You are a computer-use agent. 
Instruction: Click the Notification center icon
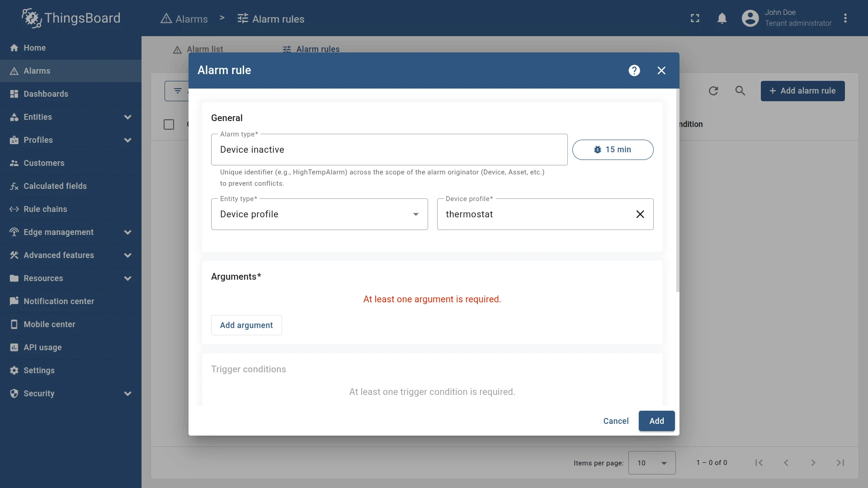click(x=14, y=301)
